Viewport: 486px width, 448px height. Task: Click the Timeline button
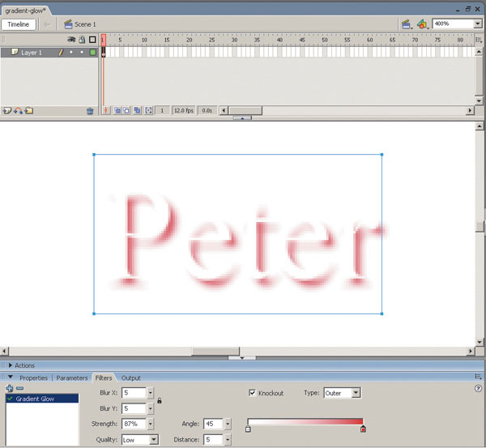pyautogui.click(x=18, y=24)
